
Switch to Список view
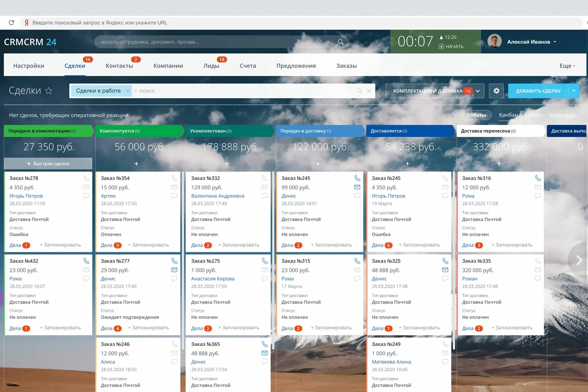(533, 115)
